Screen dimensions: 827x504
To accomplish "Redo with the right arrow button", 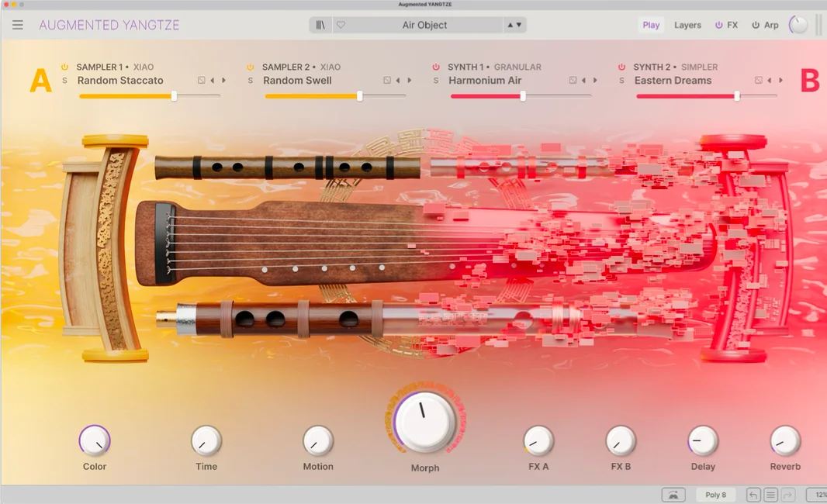I will (788, 495).
